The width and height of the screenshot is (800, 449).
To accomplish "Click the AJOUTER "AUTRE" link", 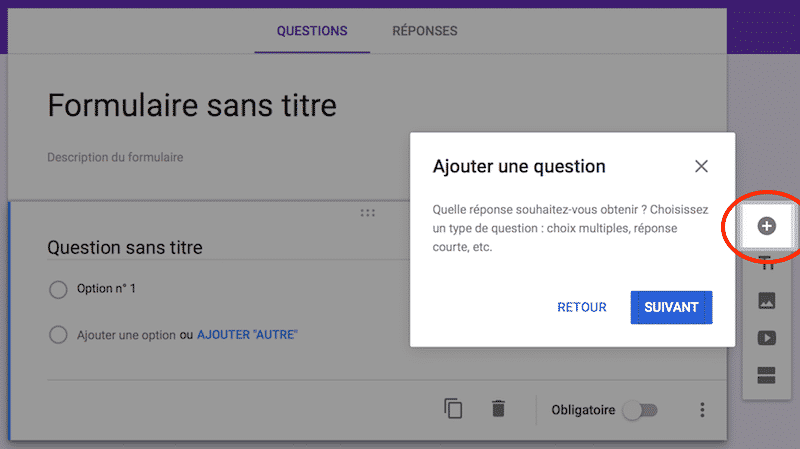I will (247, 335).
